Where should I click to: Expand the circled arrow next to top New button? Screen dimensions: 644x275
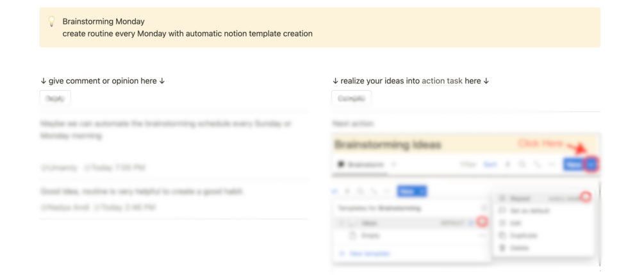(591, 165)
